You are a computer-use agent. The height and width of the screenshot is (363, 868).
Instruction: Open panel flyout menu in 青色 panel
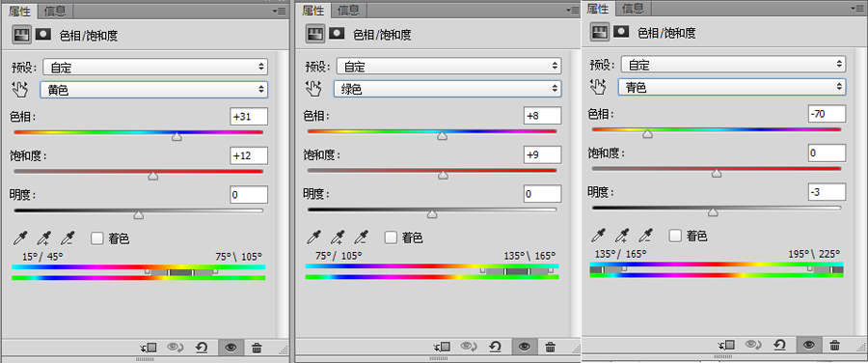[857, 9]
